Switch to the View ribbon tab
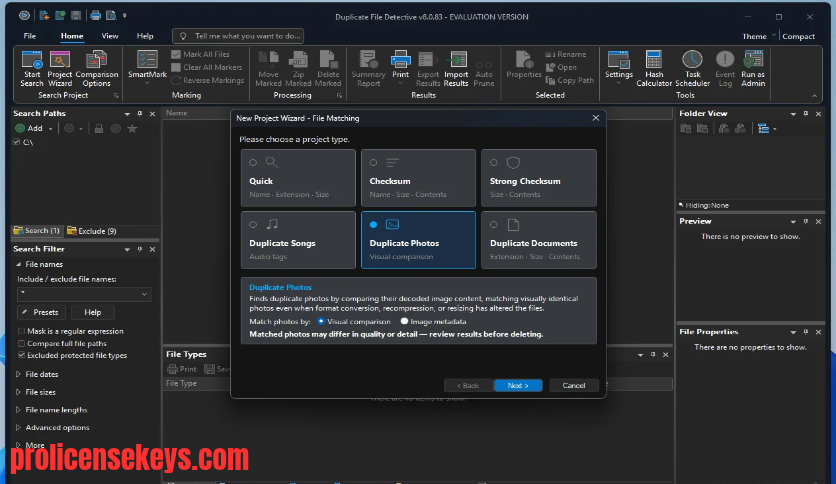The image size is (836, 484). point(110,36)
